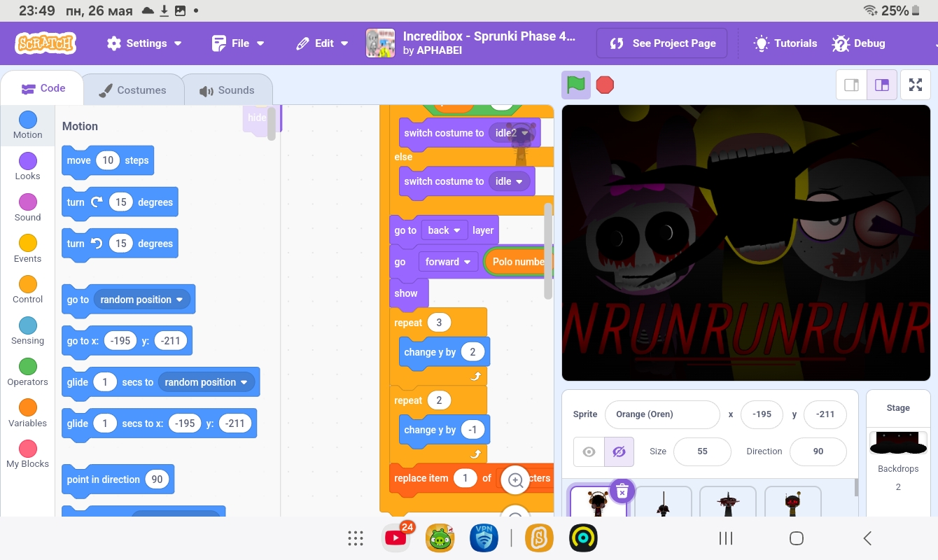938x560 pixels.
Task: Open project thumbnail in menu bar
Action: point(380,43)
